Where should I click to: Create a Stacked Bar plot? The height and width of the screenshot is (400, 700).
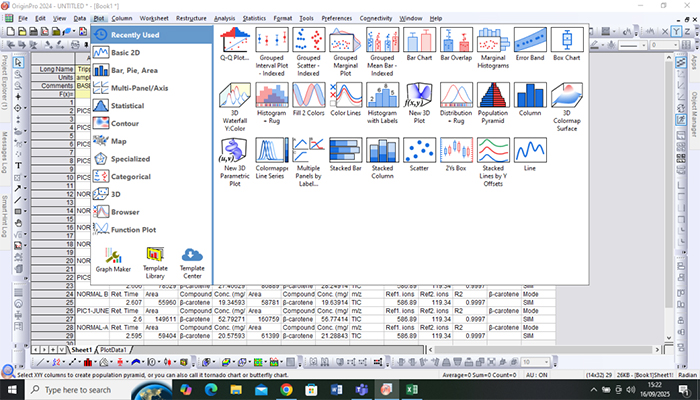[x=345, y=154]
